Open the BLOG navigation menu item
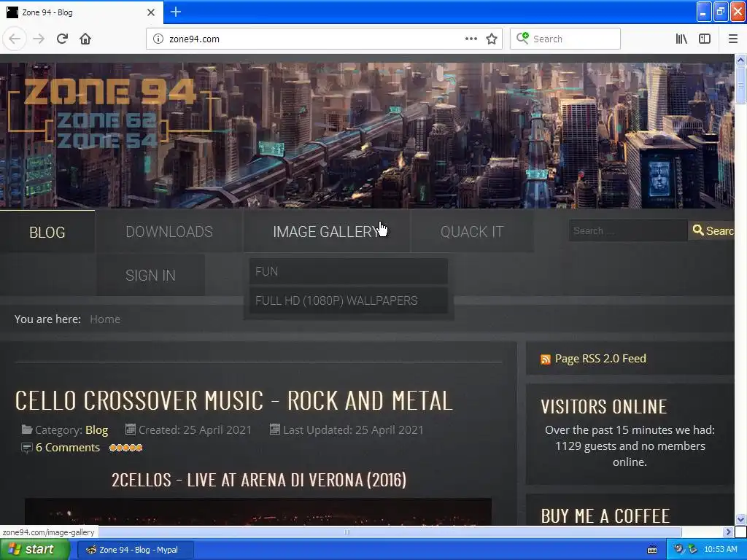This screenshot has width=747, height=560. pos(47,232)
